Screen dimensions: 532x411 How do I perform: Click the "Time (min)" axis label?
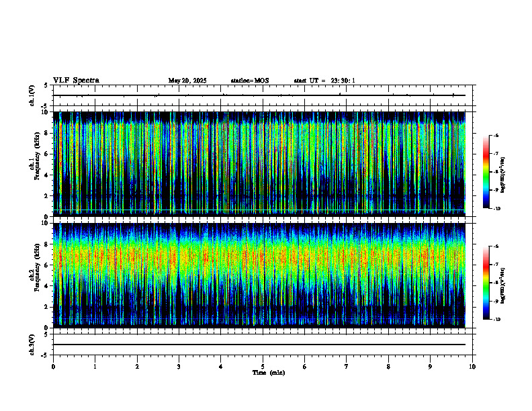coord(269,373)
